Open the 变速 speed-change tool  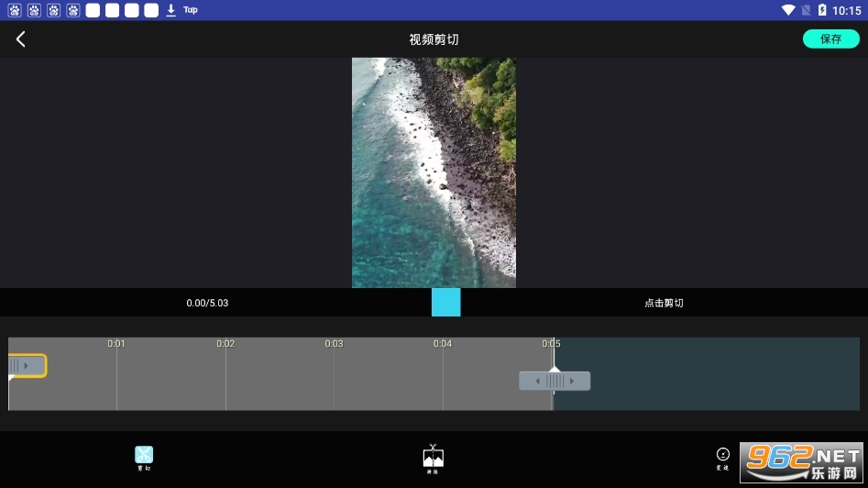tap(722, 459)
